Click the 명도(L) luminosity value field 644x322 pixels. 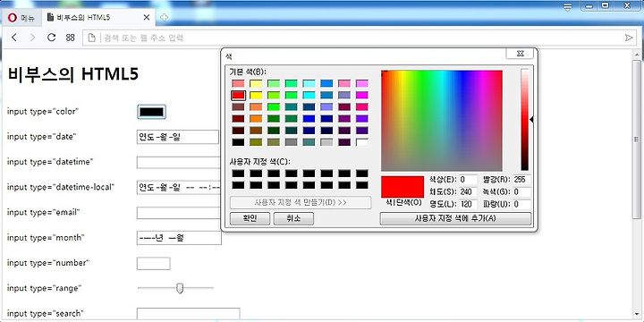468,204
